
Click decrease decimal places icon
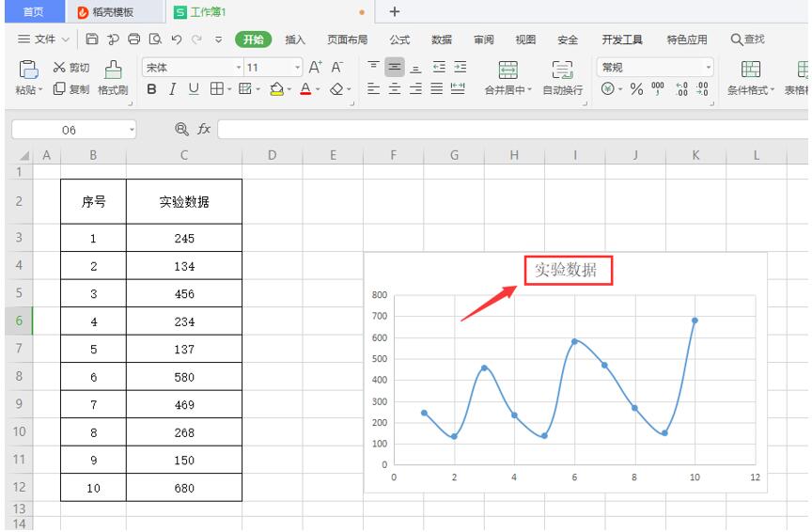point(702,89)
